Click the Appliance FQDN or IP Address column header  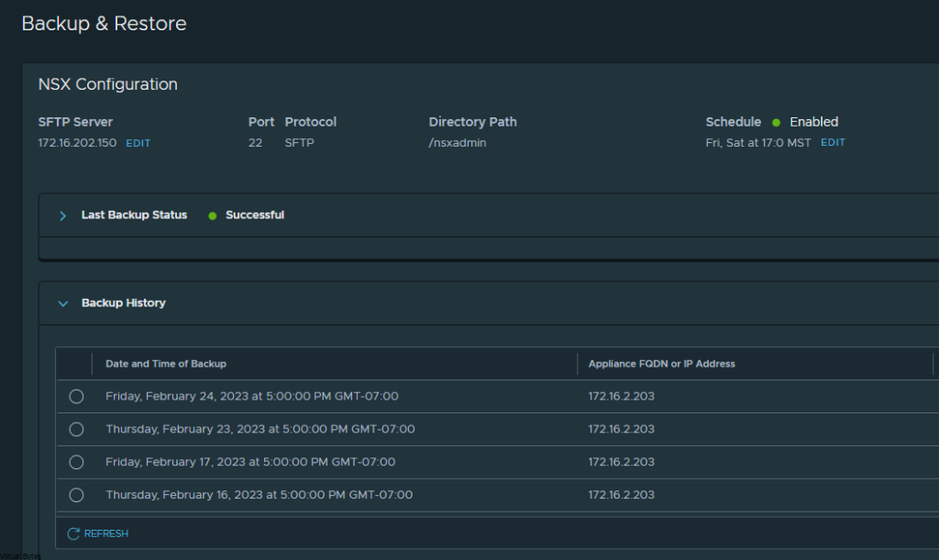(x=662, y=364)
